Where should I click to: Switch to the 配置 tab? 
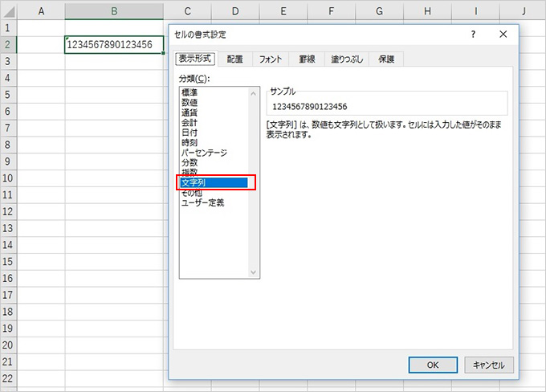[x=234, y=59]
